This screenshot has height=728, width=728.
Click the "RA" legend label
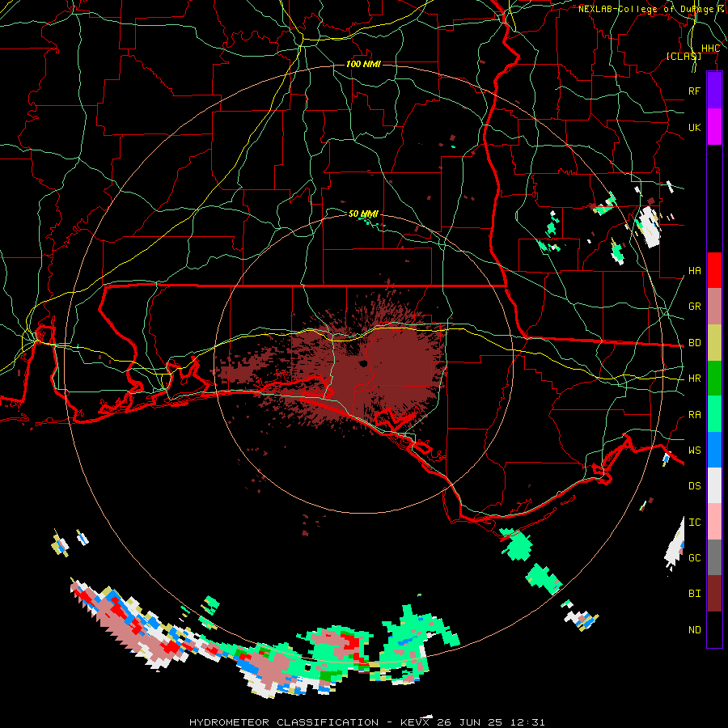[x=694, y=415]
